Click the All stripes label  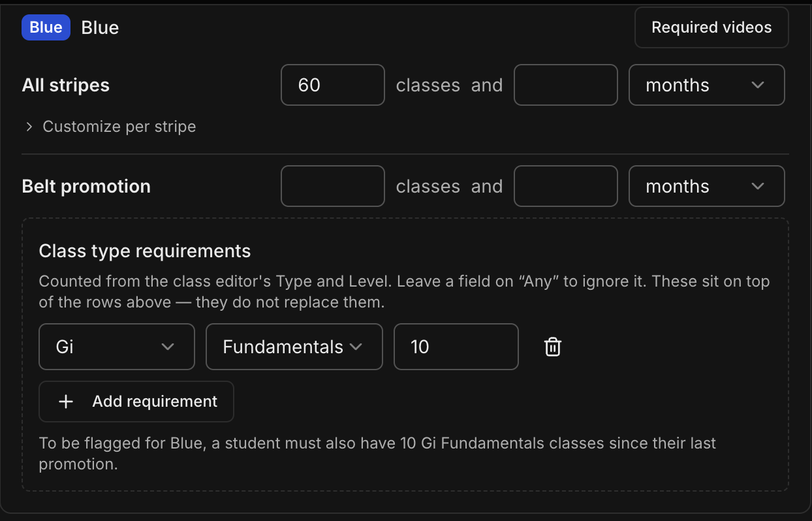(66, 85)
